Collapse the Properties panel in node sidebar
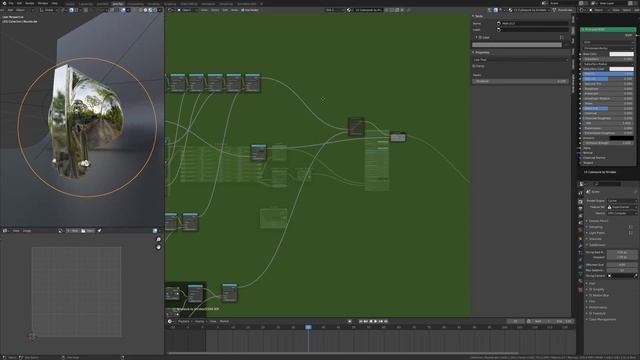Viewport: 640px width, 360px height. click(482, 52)
